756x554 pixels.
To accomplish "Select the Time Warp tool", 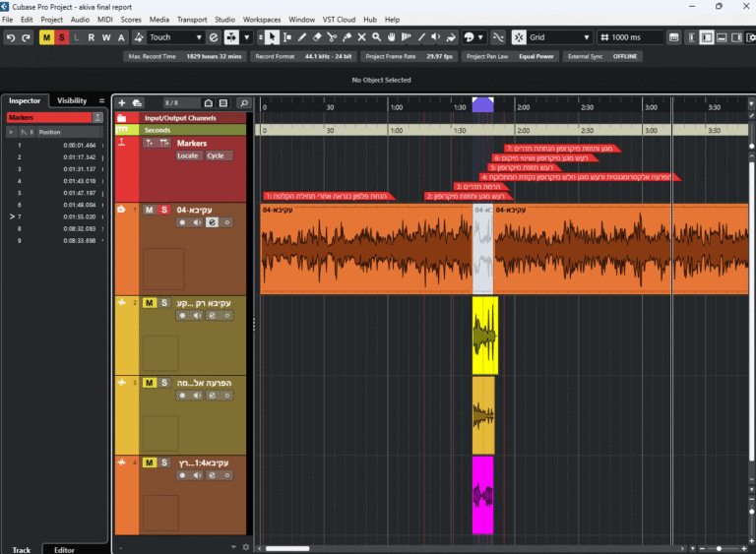I will coord(407,37).
